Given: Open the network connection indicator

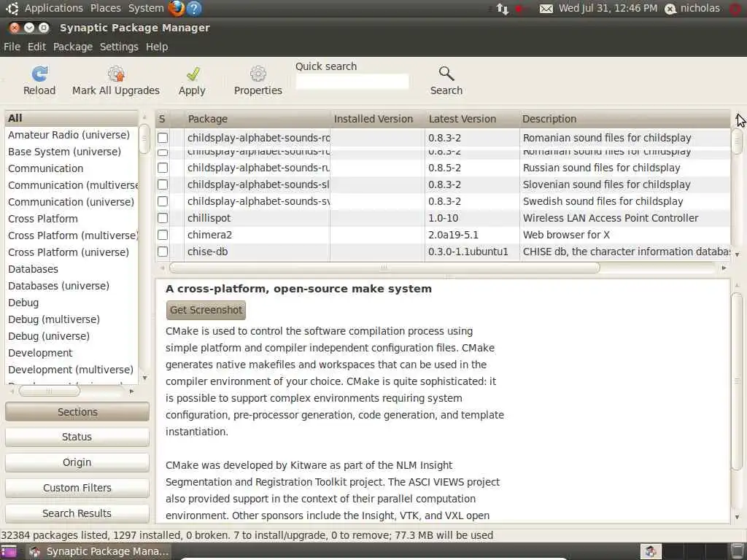Looking at the screenshot, I should coord(503,9).
